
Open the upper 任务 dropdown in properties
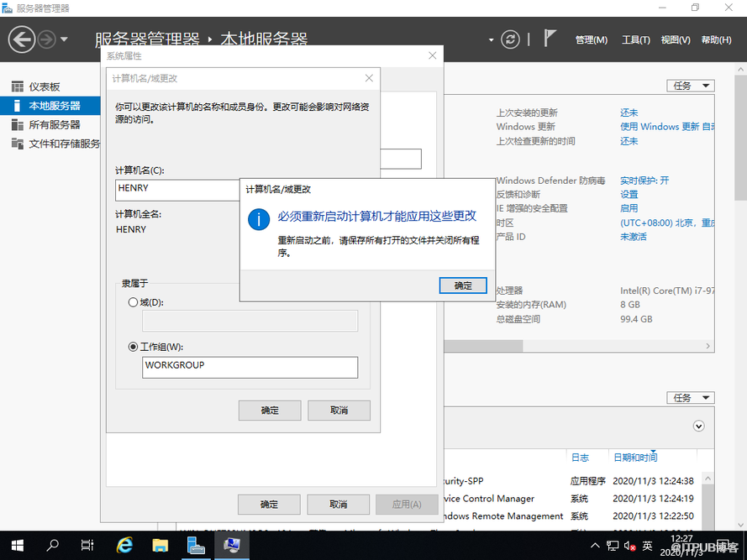[x=691, y=86]
